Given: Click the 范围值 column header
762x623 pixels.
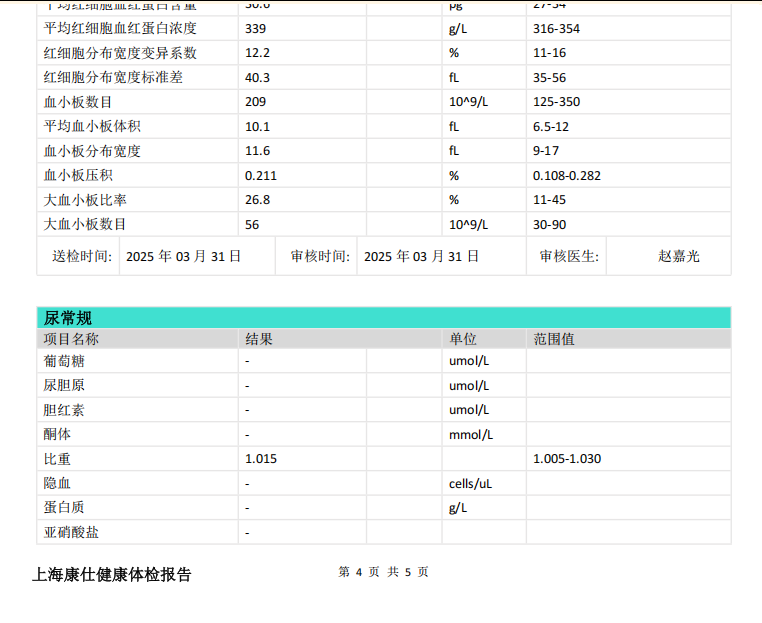Looking at the screenshot, I should 554,339.
